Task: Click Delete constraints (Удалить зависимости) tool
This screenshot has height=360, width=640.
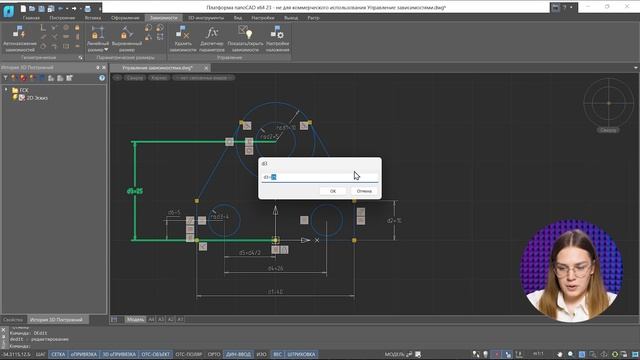Action: click(x=182, y=38)
